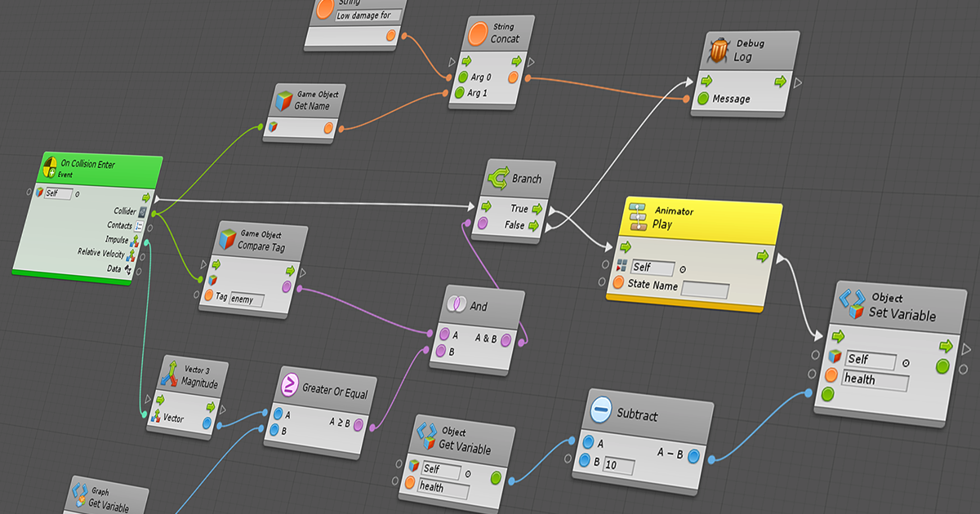This screenshot has width=980, height=514.
Task: Click the Branch node False output port
Action: pyautogui.click(x=536, y=225)
